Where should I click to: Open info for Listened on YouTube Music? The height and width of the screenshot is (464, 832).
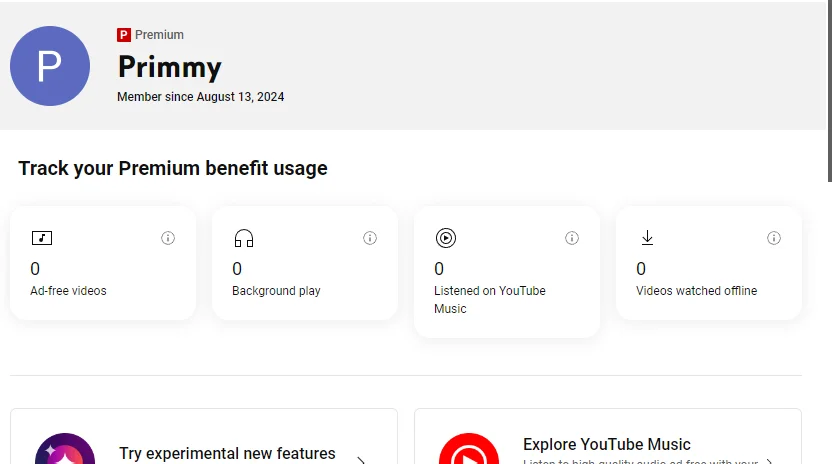572,238
